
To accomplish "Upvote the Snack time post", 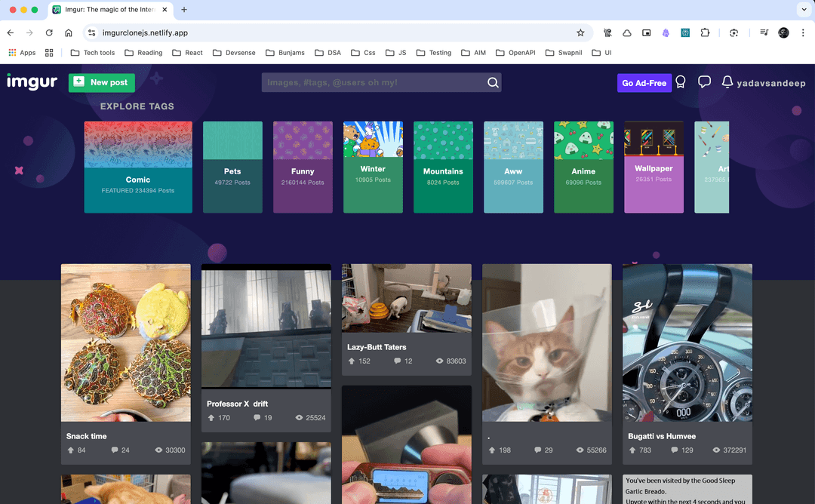I will 71,450.
